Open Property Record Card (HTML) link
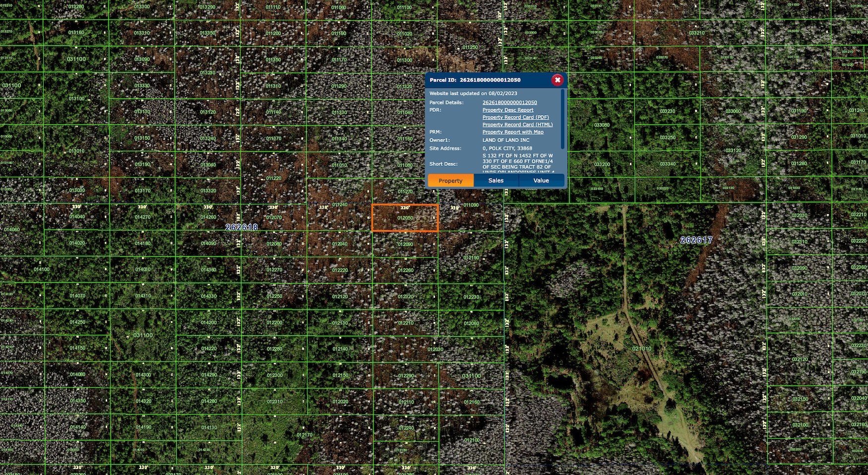Screen dimensions: 868x475 (x=517, y=125)
